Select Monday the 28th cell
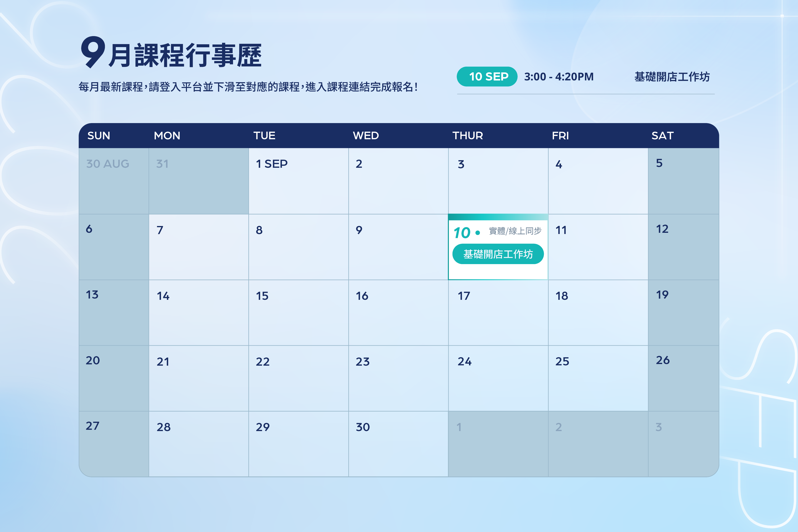The image size is (798, 532). (199, 444)
